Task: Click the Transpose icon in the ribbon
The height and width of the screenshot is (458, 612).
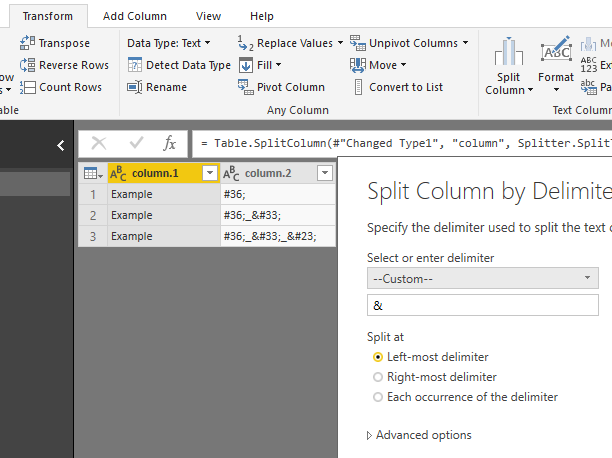Action: pyautogui.click(x=27, y=43)
